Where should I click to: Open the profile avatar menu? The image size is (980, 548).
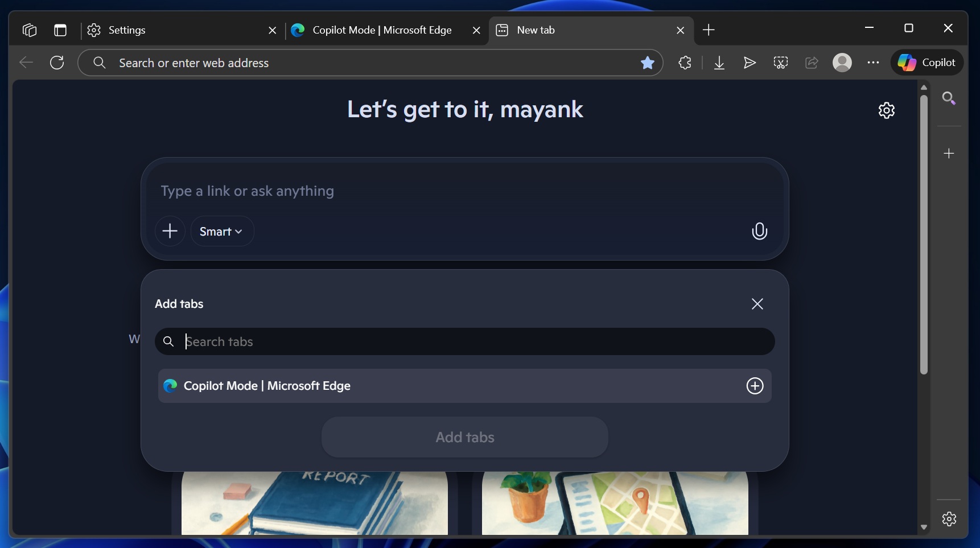click(843, 63)
